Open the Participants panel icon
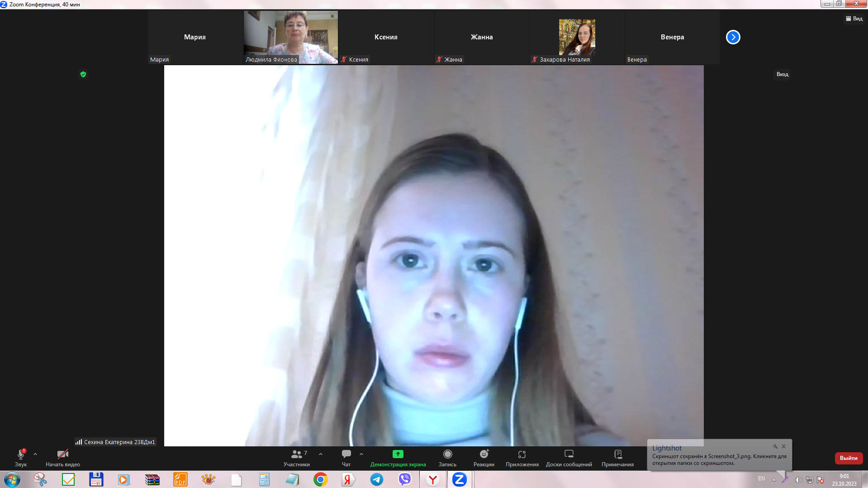Viewport: 868px width, 488px height. coord(296,455)
